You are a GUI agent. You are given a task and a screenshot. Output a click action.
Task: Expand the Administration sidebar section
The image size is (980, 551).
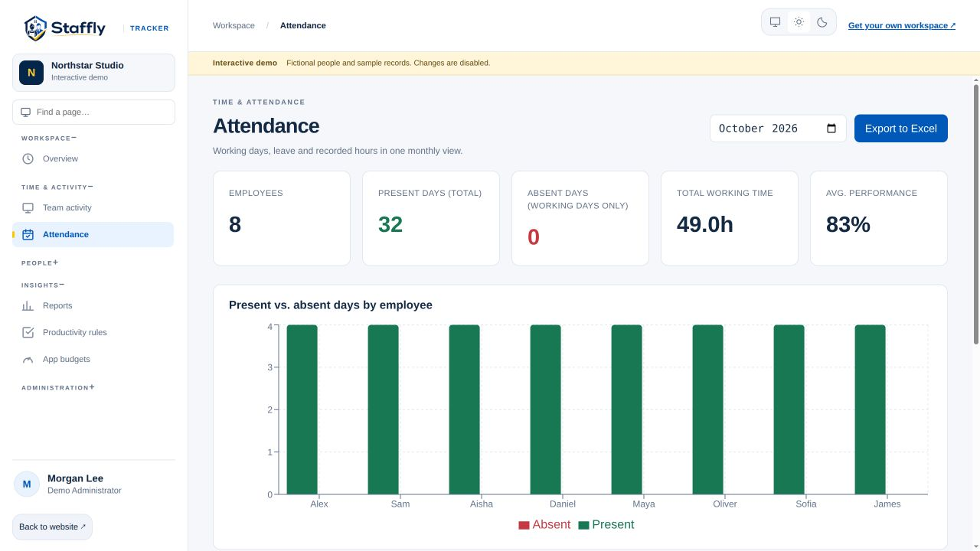click(x=58, y=387)
